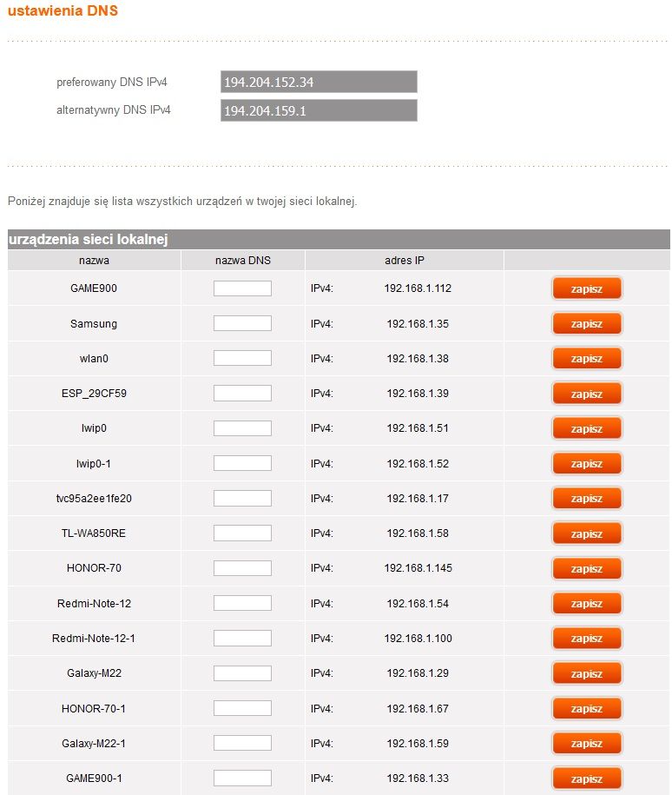672x795 pixels.
Task: Click the Samsung nazwa DNS input
Action: pos(242,323)
